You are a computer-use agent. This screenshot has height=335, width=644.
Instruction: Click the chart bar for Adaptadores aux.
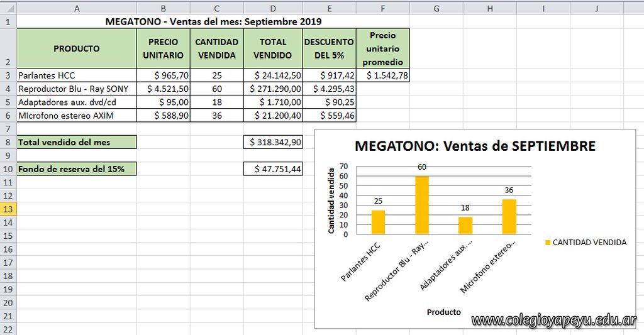click(x=465, y=225)
